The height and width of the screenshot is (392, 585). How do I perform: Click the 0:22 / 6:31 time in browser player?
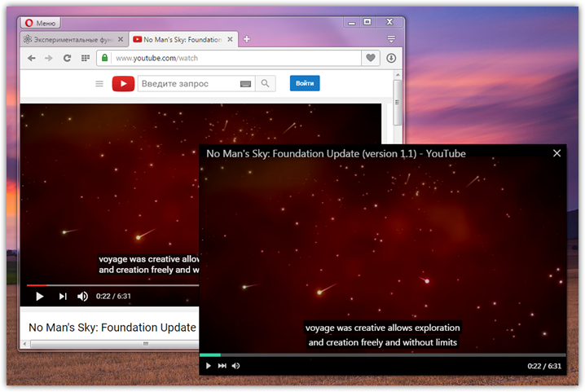(113, 297)
